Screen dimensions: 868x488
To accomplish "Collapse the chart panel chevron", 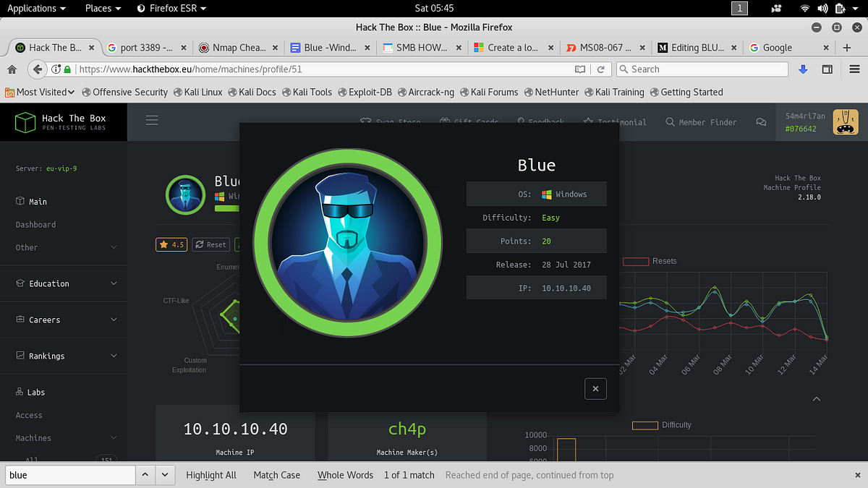I will (817, 399).
